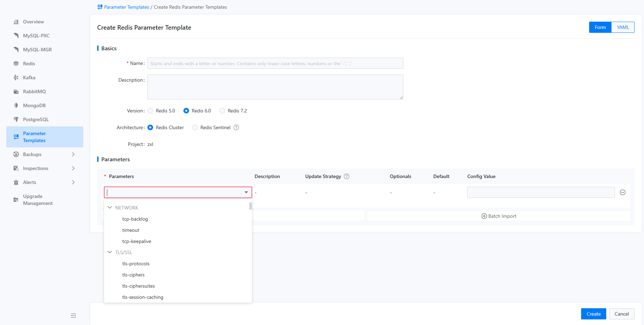Select the Redis 5.0 version radio
Image resolution: width=644 pixels, height=325 pixels.
click(151, 111)
